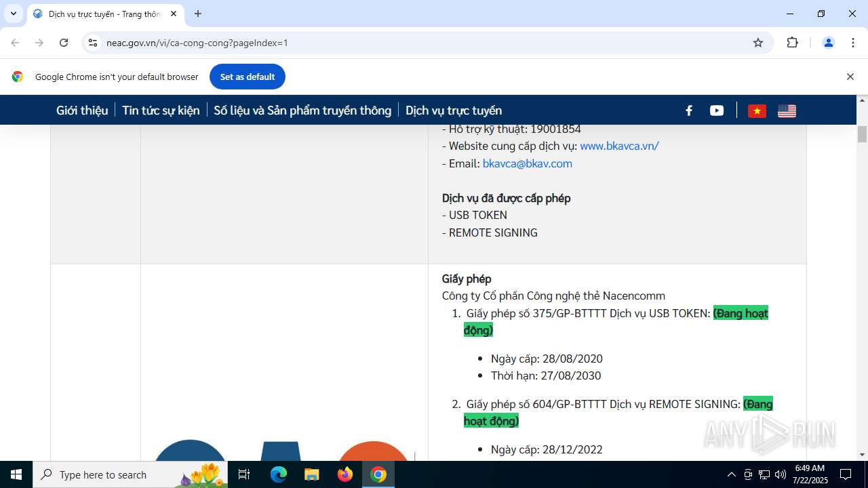The width and height of the screenshot is (868, 488).
Task: Show hidden system tray icons
Action: coord(731,474)
